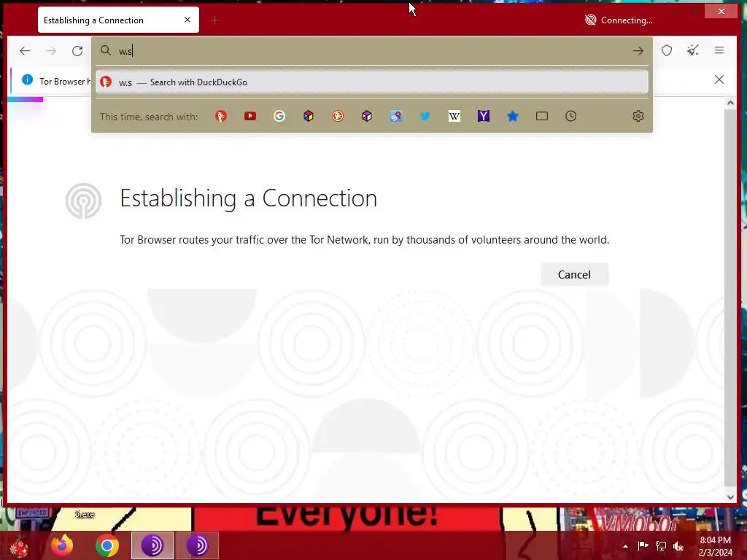Open the shield security level icon
The height and width of the screenshot is (560, 747).
click(667, 50)
